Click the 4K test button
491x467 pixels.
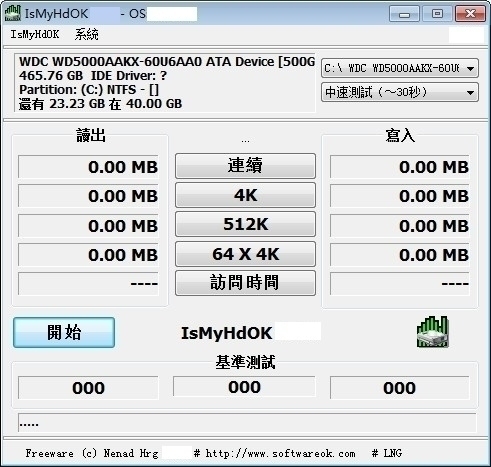[245, 195]
